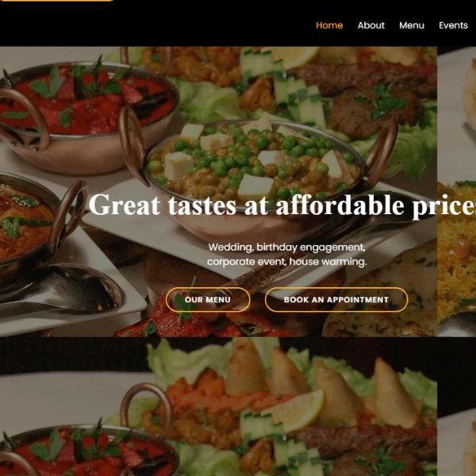
Task: Click BOOK AN APPOINTMENT button
Action: click(x=336, y=300)
